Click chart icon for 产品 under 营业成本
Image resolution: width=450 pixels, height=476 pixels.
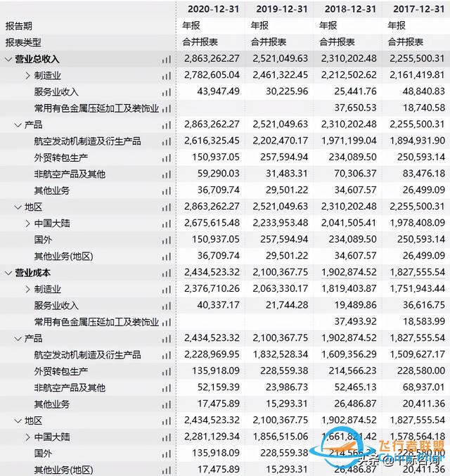pos(167,338)
